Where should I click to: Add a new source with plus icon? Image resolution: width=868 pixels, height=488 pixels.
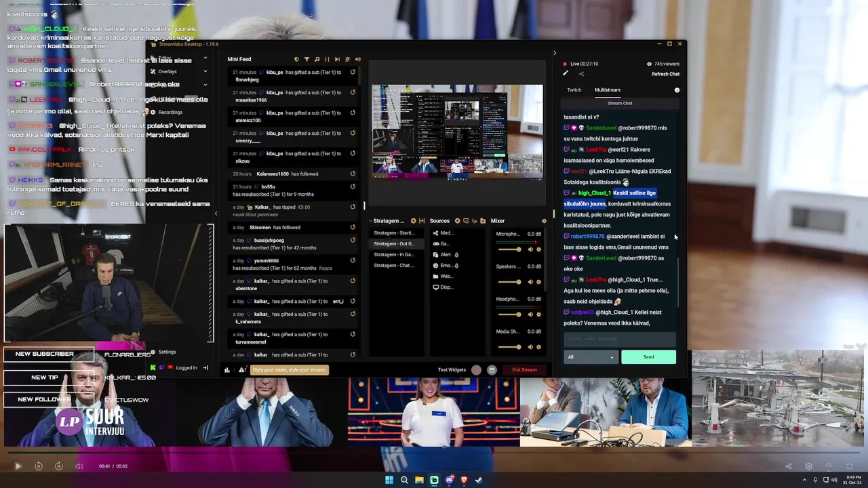[457, 221]
